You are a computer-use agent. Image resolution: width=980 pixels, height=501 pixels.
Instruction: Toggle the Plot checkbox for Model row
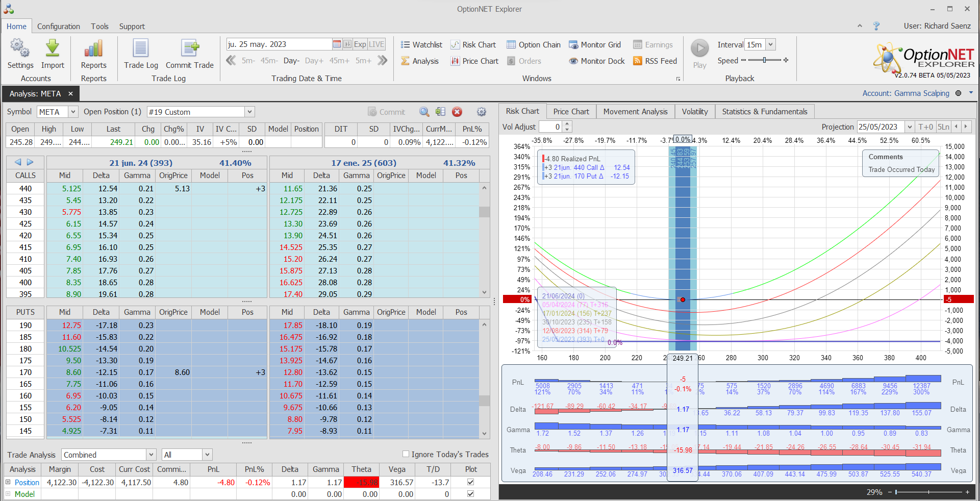coord(470,494)
